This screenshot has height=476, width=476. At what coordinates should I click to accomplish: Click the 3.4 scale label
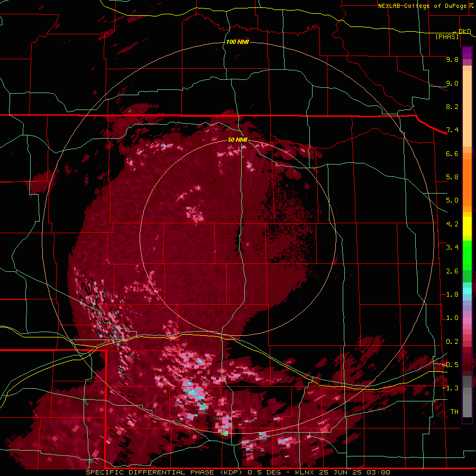pos(452,248)
